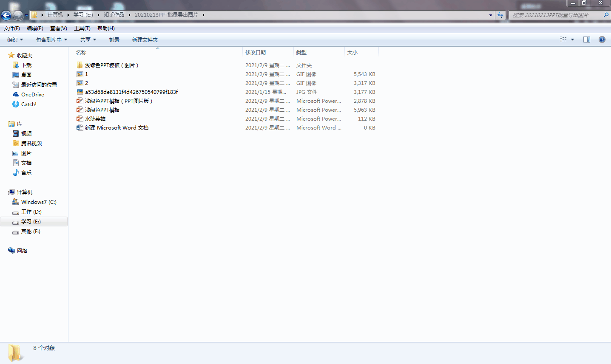Go back with the Back arrow button
Image resolution: width=611 pixels, height=364 pixels.
click(6, 15)
